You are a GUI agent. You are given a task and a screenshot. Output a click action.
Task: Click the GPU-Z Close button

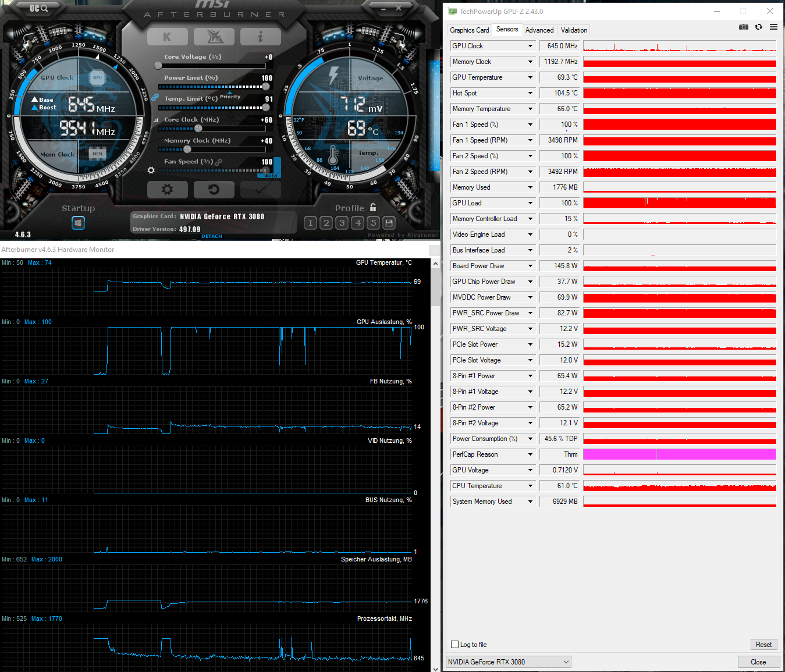pyautogui.click(x=758, y=662)
